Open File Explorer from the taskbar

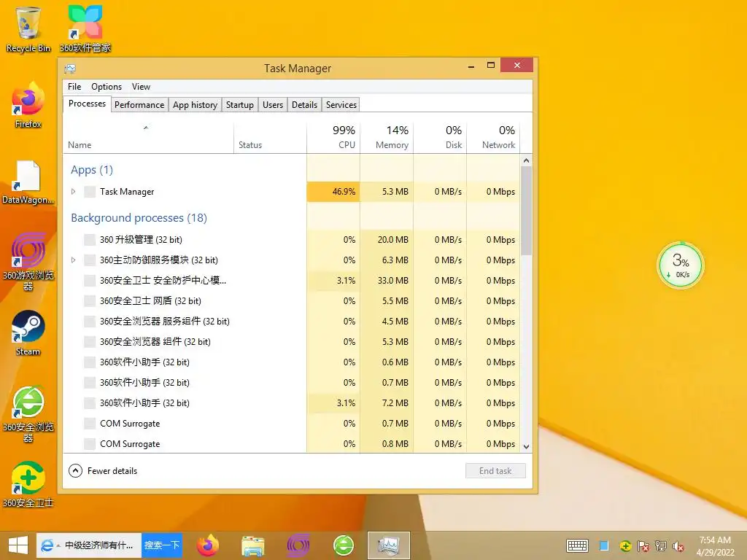click(x=252, y=545)
